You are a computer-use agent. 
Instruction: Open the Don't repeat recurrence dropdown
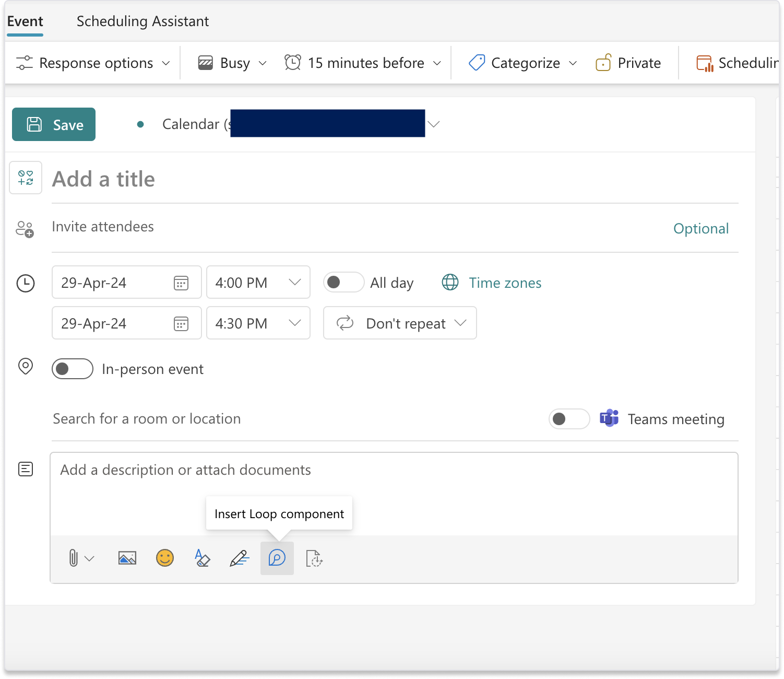400,323
